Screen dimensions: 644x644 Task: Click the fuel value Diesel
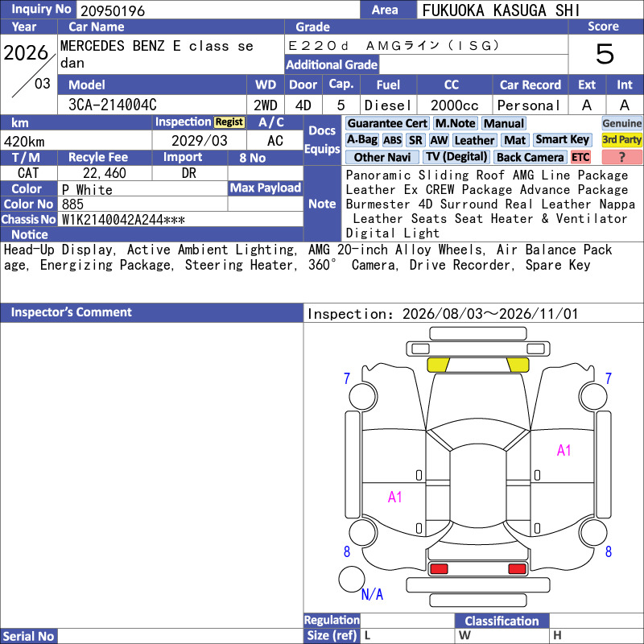[x=388, y=105]
